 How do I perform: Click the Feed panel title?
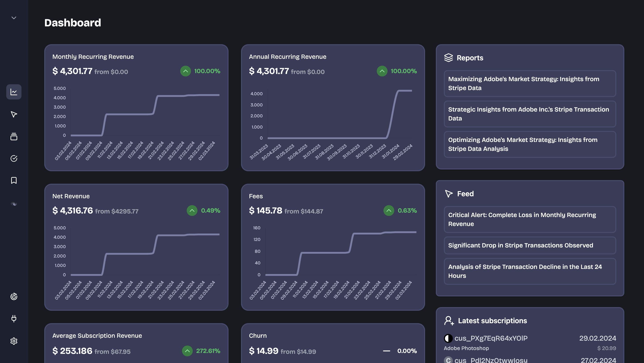(x=465, y=194)
